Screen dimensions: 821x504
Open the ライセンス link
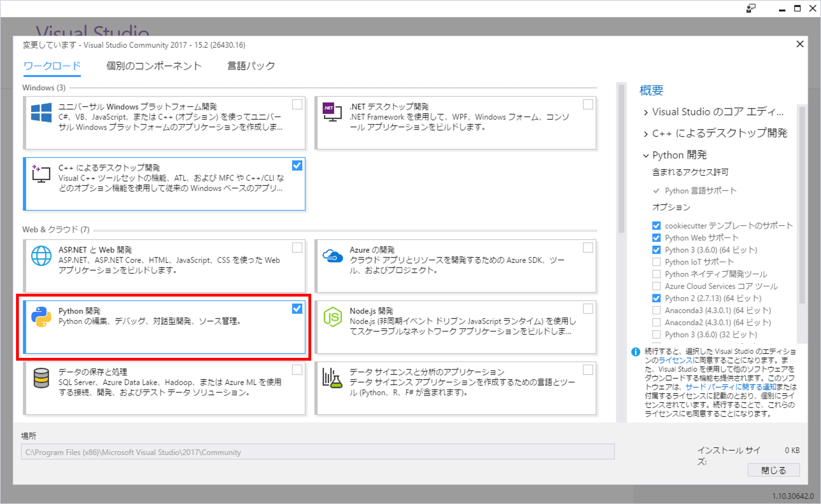675,360
